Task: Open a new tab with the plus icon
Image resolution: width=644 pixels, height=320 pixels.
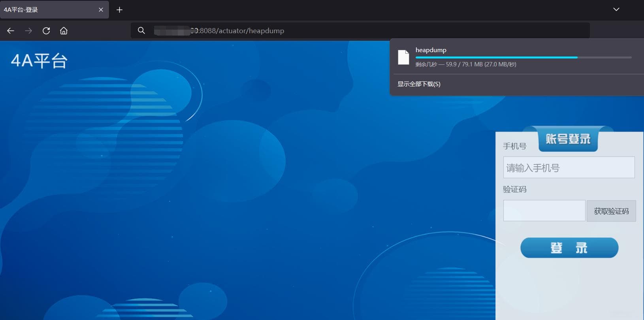Action: point(119,10)
